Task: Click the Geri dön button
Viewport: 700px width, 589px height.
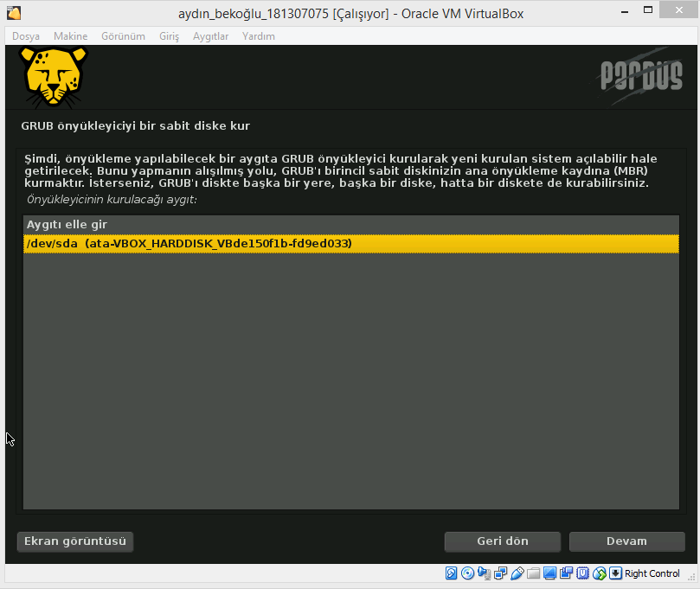Action: pyautogui.click(x=502, y=541)
